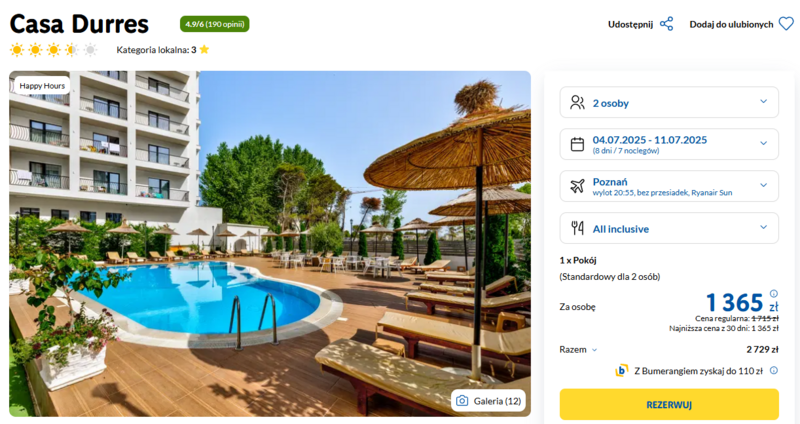Click the calendar icon beside the dates
The width and height of the screenshot is (800, 424).
coord(577,144)
